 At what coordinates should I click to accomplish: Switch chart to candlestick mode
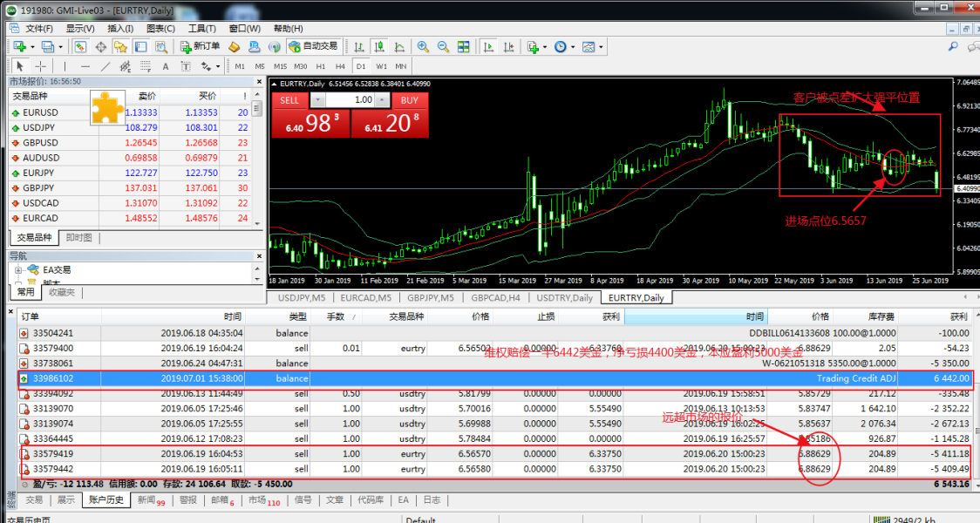379,46
